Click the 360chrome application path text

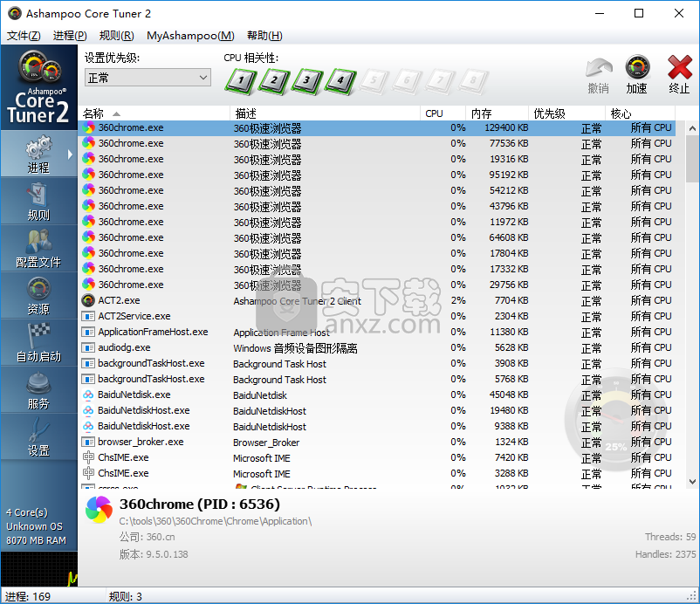click(x=216, y=521)
